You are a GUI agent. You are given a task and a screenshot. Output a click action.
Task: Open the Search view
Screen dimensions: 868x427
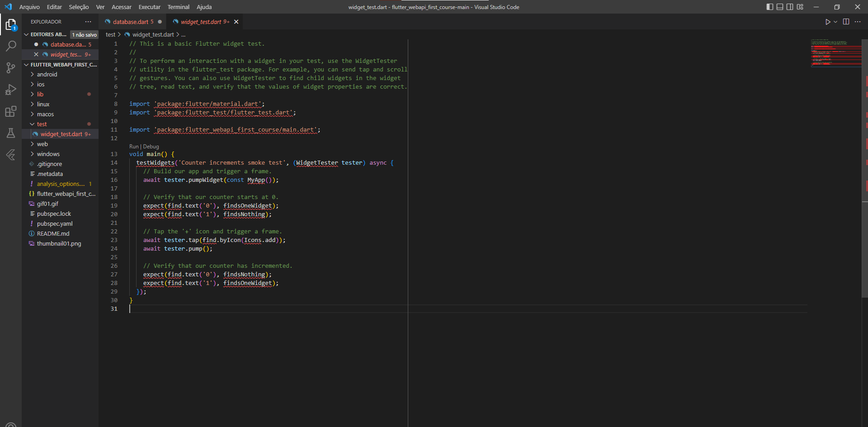tap(11, 46)
